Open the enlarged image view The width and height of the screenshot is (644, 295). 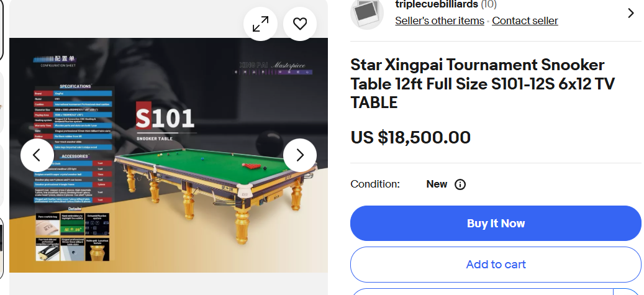pyautogui.click(x=260, y=24)
